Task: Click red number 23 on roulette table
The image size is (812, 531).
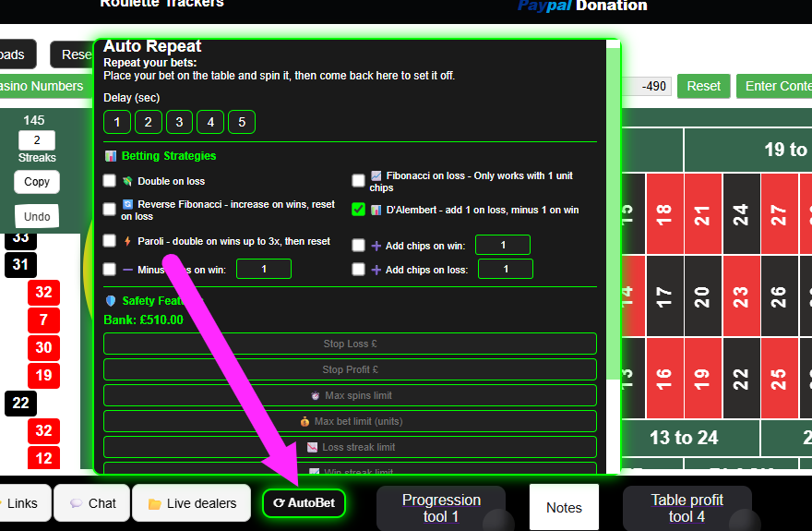Action: tap(741, 296)
